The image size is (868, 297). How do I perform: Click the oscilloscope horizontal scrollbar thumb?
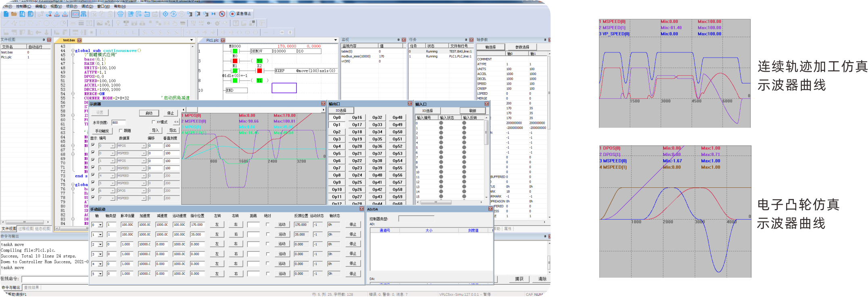pos(192,110)
